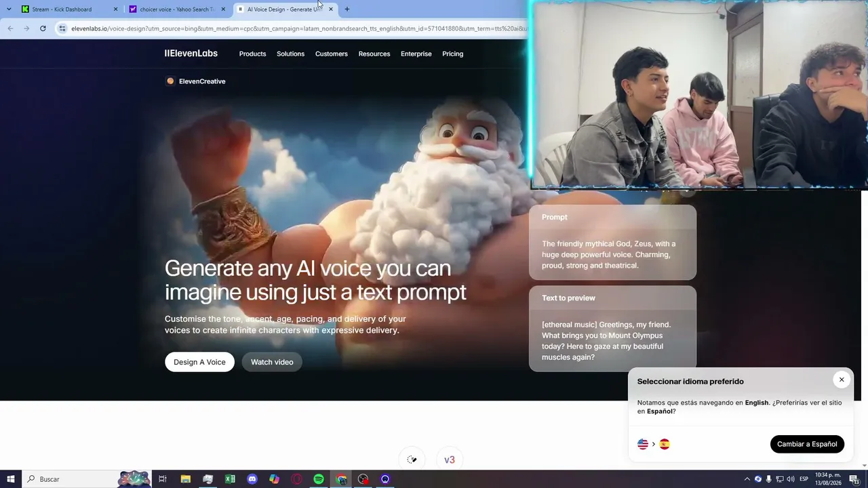Click the 'Text to preview' header label
Screen dimensions: 868x488
click(568, 298)
